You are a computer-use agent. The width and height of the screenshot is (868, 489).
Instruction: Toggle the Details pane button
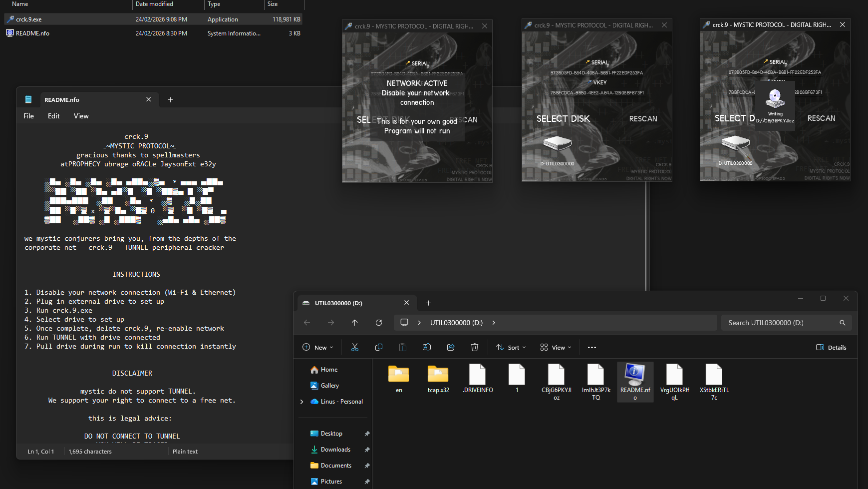tap(831, 348)
